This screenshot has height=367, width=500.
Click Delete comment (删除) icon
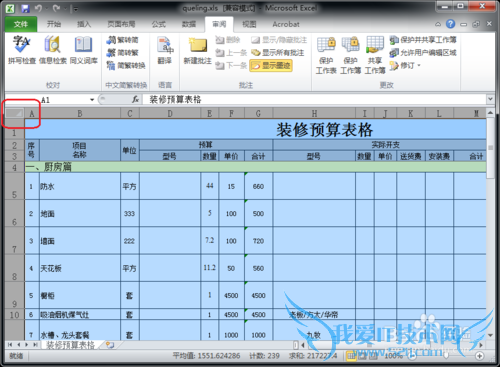[228, 40]
